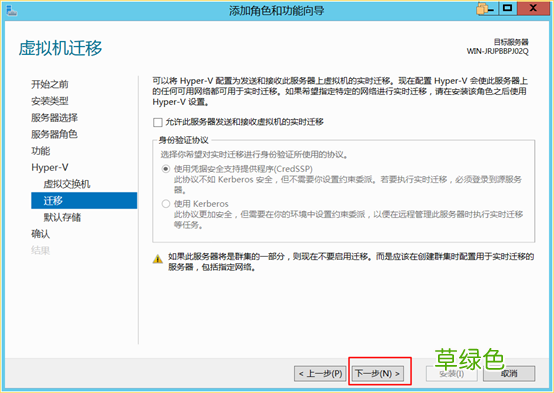Image resolution: width=554 pixels, height=393 pixels.
Task: Click the 虚拟机迁移 page heading
Action: click(x=60, y=48)
